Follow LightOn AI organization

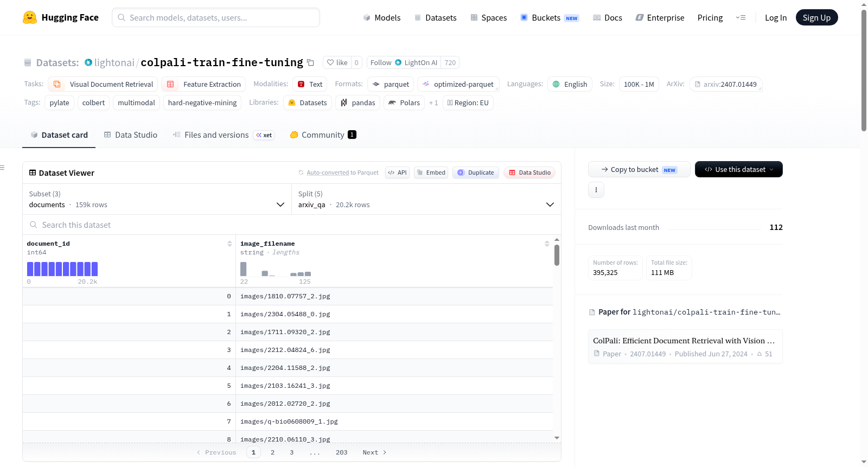click(404, 62)
